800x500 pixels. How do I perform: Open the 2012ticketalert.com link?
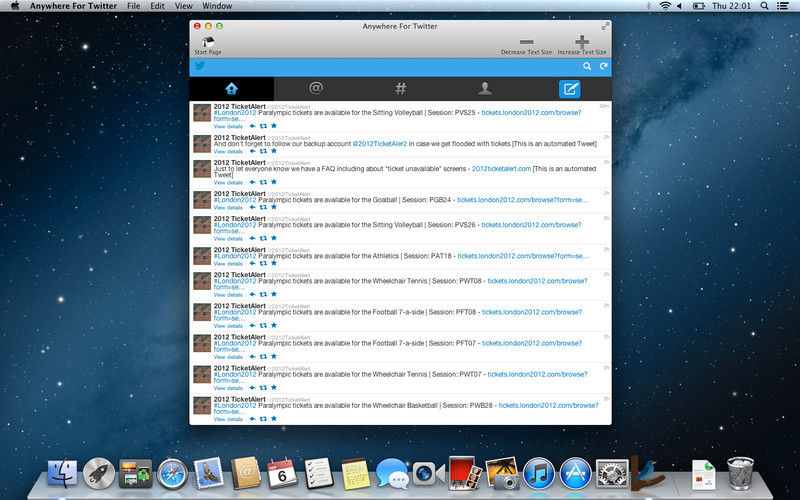coord(501,169)
